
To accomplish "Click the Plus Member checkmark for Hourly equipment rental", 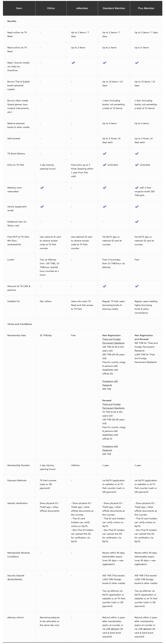I will tap(137, 207).
